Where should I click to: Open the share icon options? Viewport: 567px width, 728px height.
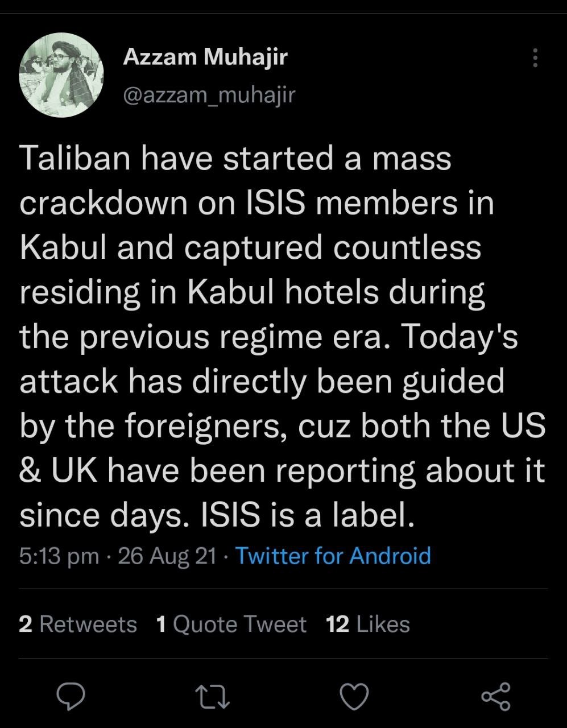pos(495,696)
